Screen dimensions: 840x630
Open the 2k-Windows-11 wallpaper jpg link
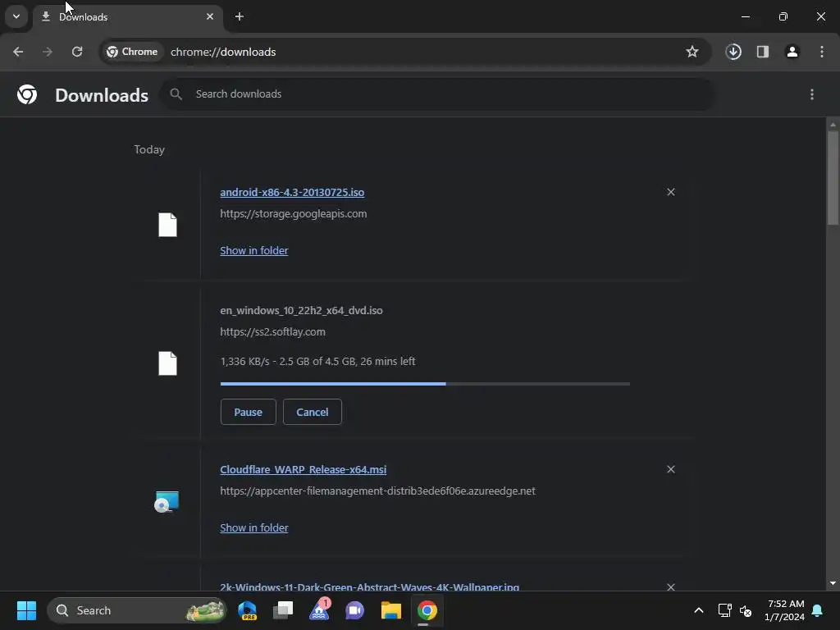click(x=370, y=587)
